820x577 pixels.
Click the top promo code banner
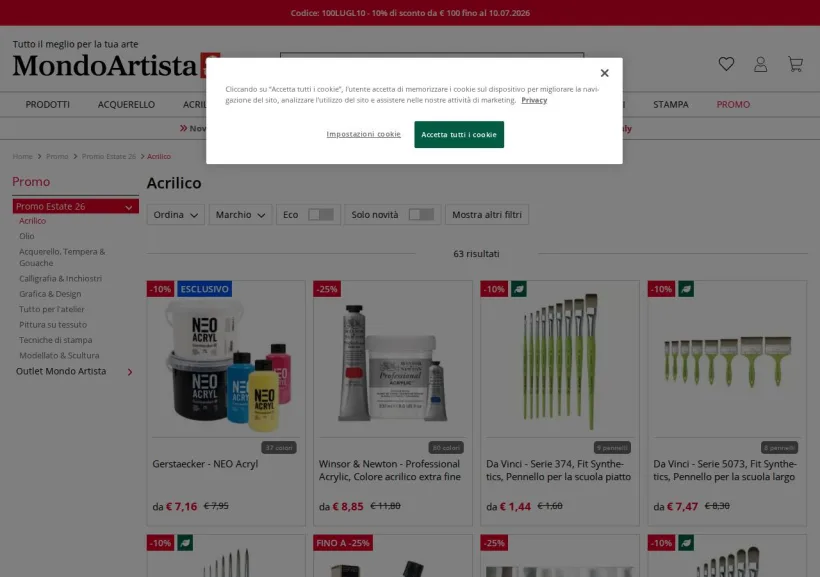(x=410, y=13)
